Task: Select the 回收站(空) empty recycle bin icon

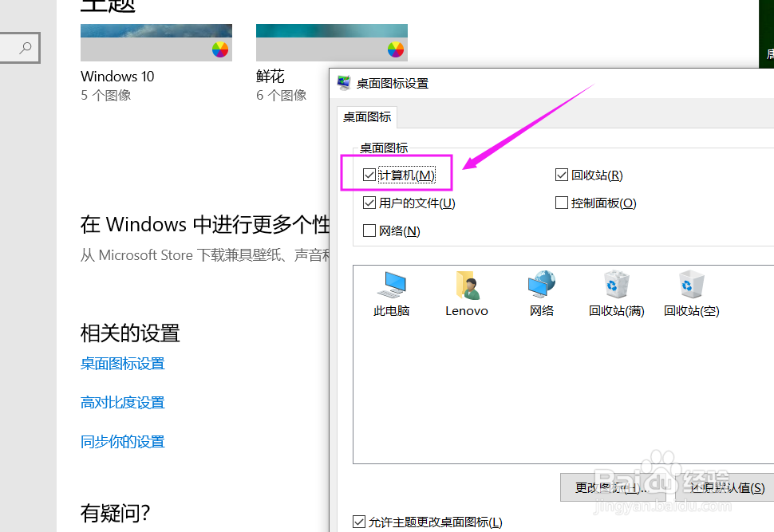Action: (692, 284)
